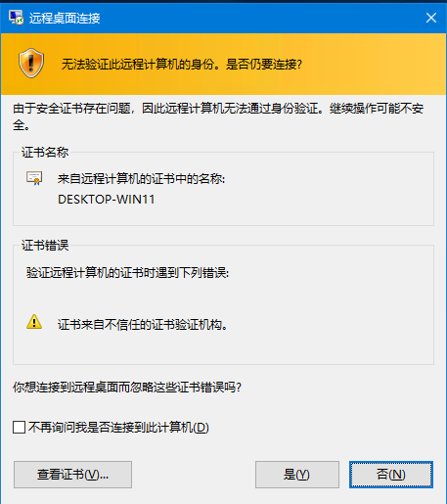Click the 你想连接到远程桌面而忽略这些证书错误吗 question text
This screenshot has height=504, width=447.
[127, 388]
